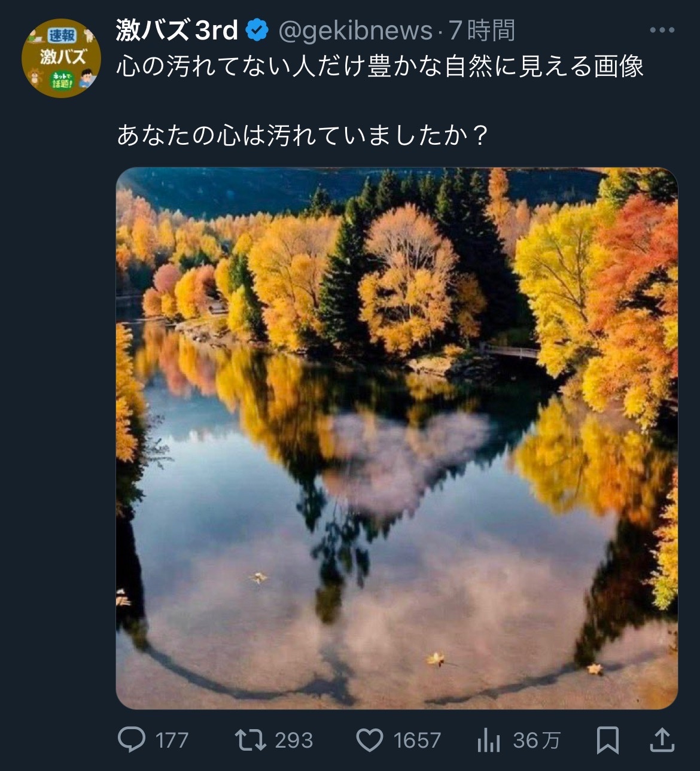The height and width of the screenshot is (771, 700).
Task: Open the reply speech bubble icon
Action: tap(132, 740)
